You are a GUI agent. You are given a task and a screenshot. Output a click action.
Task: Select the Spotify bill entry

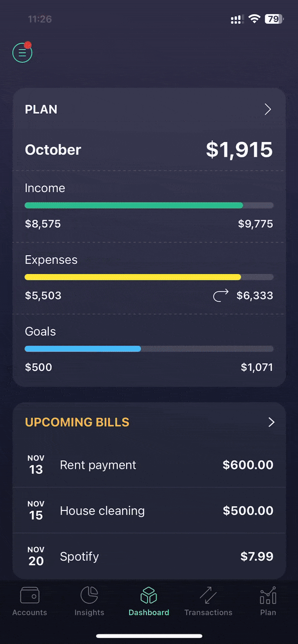[x=149, y=556]
